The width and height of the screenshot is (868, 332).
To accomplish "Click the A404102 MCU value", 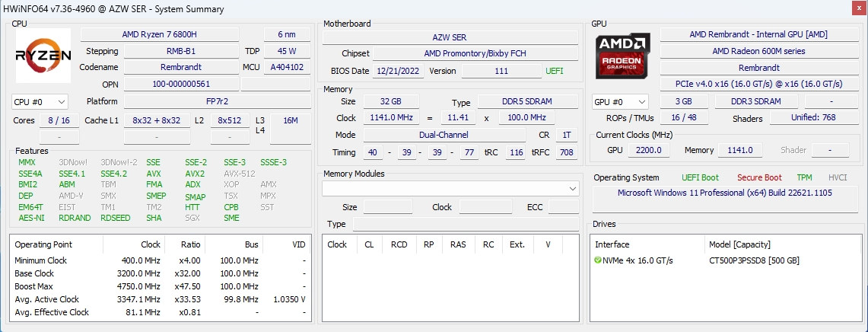I will point(287,67).
